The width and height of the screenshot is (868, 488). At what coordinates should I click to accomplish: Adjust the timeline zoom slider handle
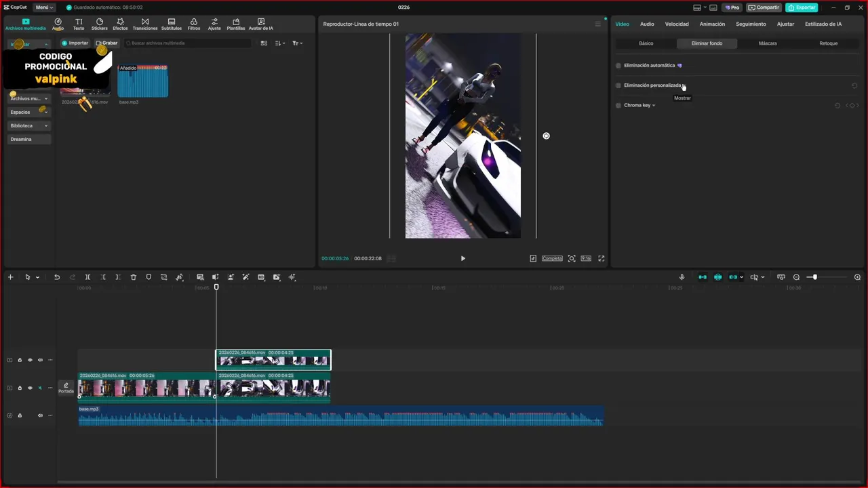coord(814,277)
